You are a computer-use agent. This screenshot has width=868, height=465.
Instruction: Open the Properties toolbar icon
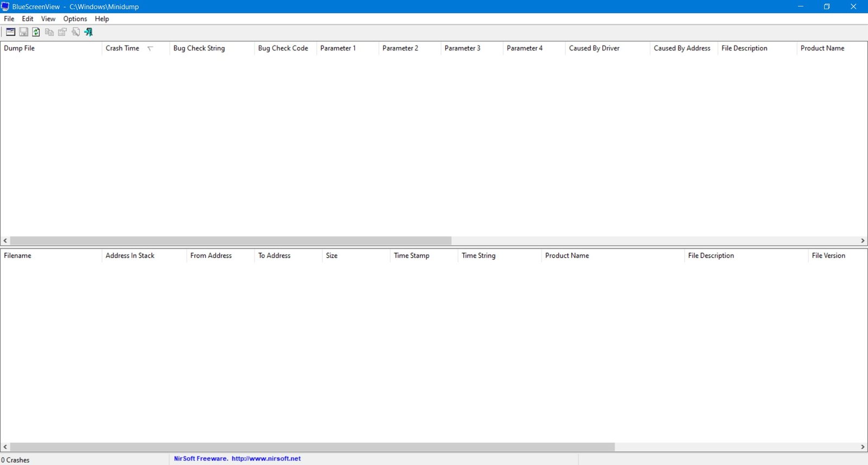[62, 32]
